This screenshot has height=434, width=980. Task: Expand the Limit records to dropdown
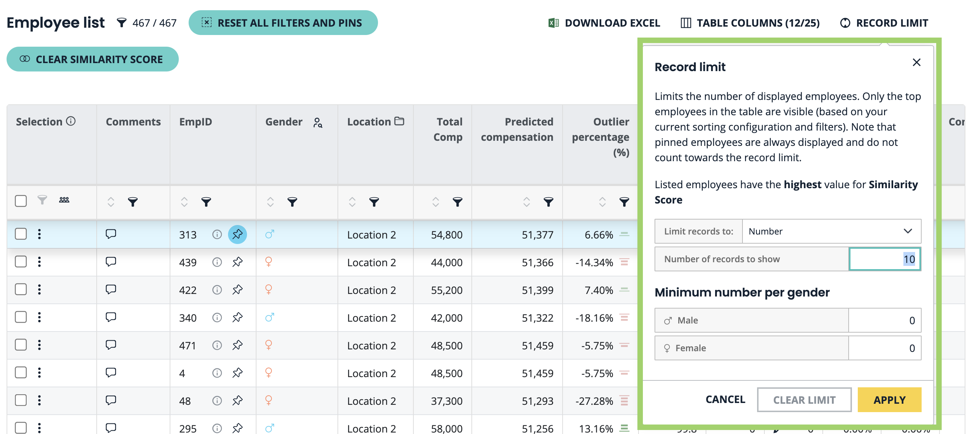831,231
